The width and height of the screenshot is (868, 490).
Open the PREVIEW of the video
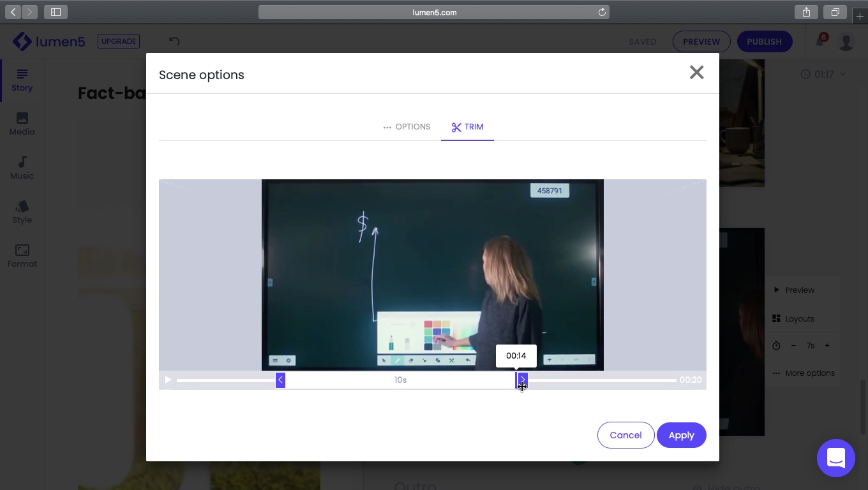click(701, 41)
